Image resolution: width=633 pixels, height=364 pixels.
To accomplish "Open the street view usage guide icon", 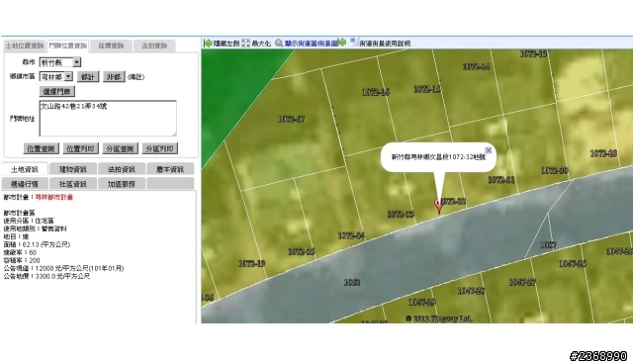I will tap(354, 42).
